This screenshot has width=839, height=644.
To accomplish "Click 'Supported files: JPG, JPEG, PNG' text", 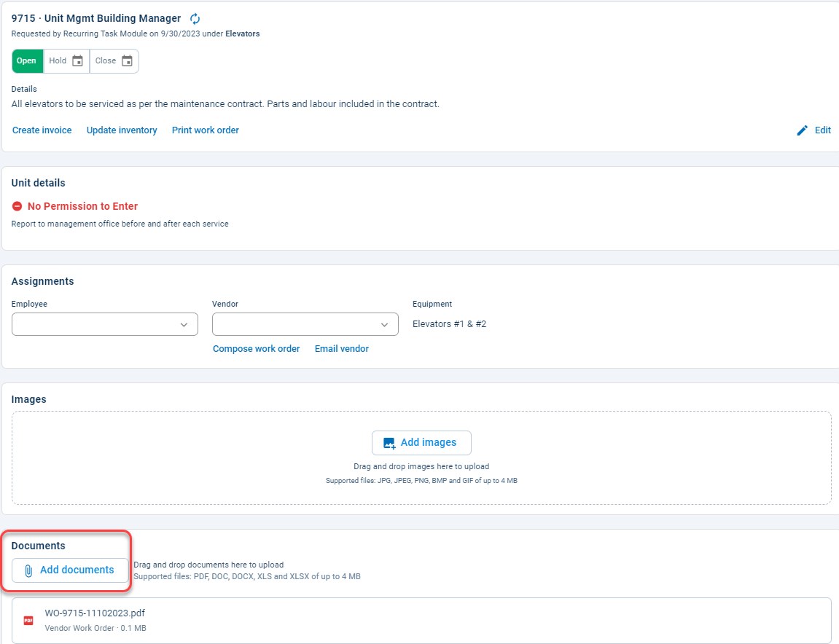I will pyautogui.click(x=421, y=481).
